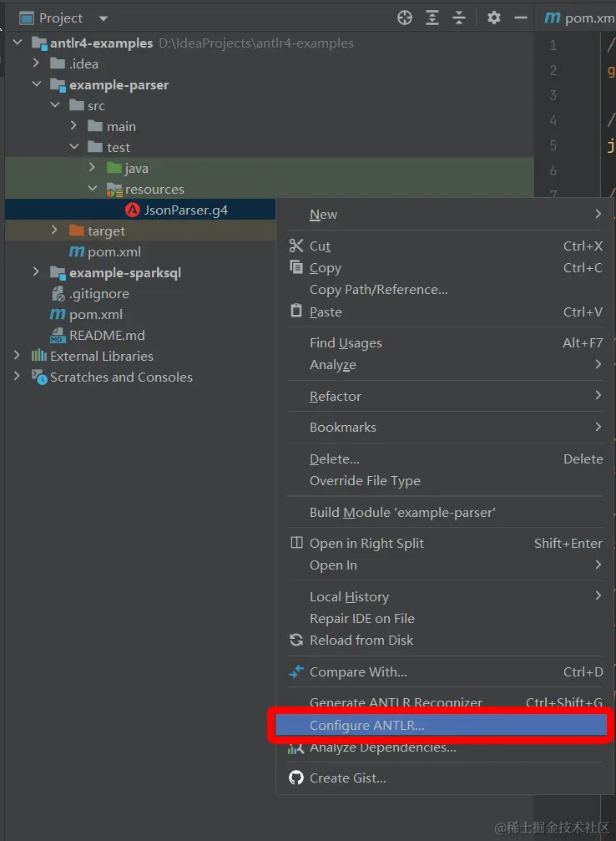This screenshot has width=616, height=841.
Task: Expand the main folder
Action: click(74, 125)
